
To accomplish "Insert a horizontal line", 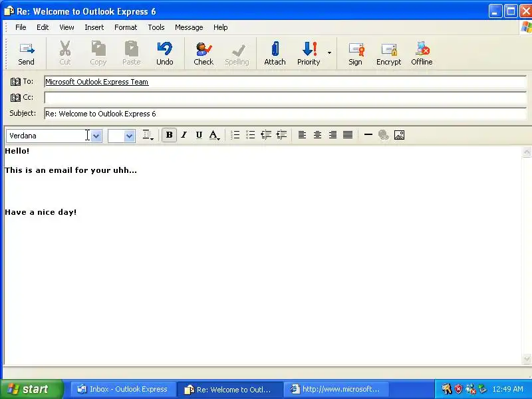I will [368, 135].
